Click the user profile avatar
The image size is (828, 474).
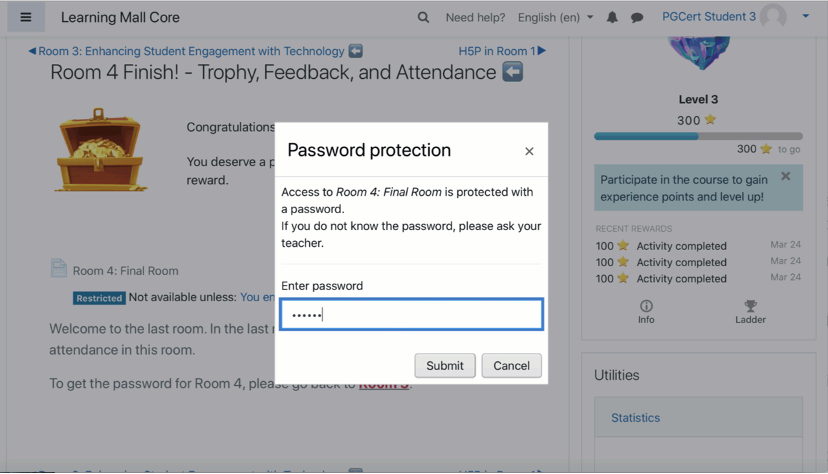point(772,16)
